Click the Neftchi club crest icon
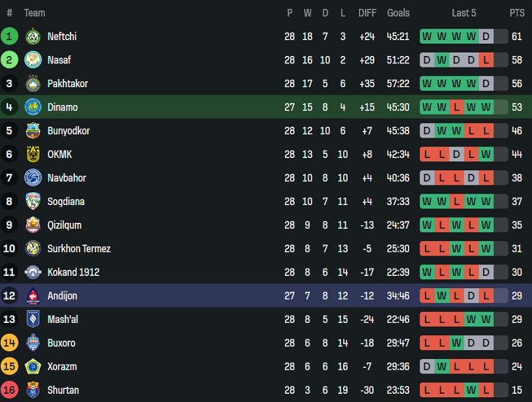The height and width of the screenshot is (402, 532). point(33,37)
